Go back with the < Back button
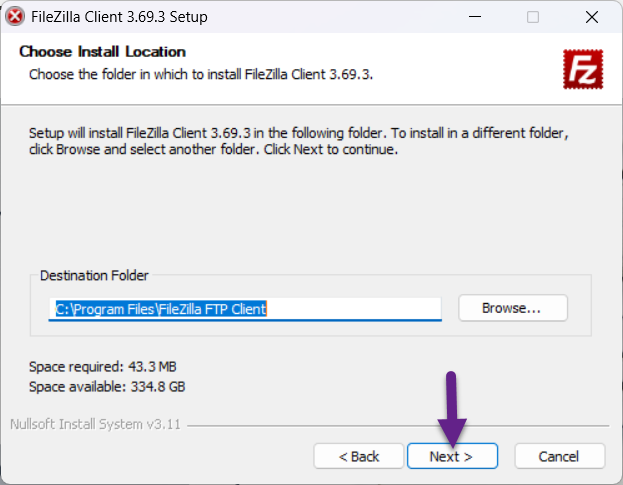Image resolution: width=623 pixels, height=485 pixels. (x=358, y=456)
